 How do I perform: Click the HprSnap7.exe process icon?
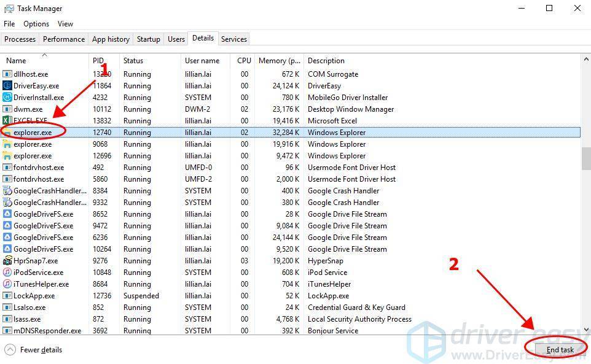pos(7,261)
